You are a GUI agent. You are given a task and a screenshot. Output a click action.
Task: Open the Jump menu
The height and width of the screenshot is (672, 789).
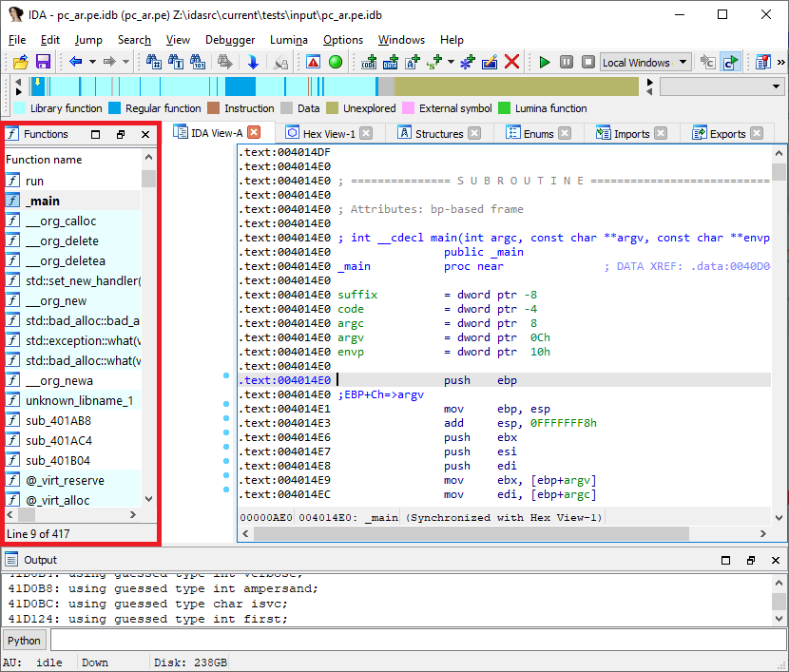pyautogui.click(x=88, y=40)
